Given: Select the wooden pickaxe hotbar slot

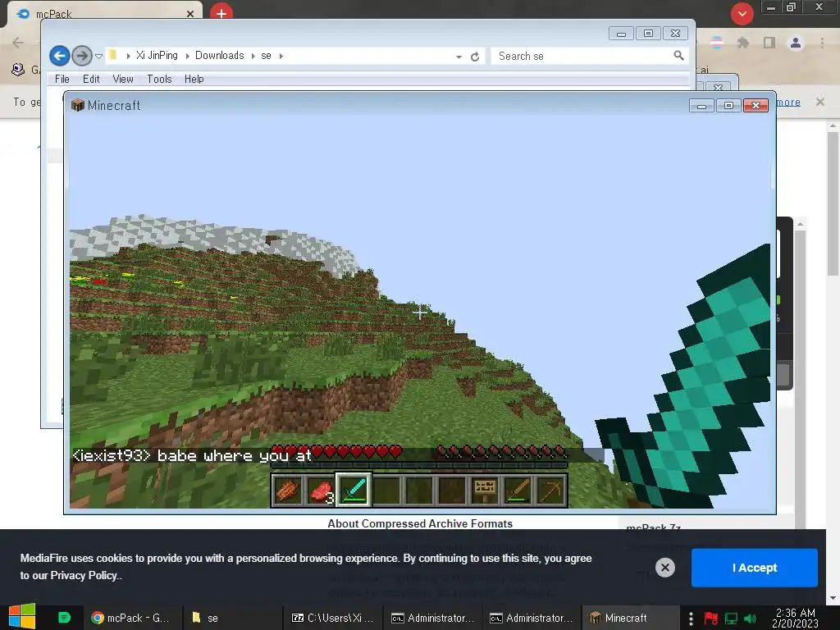Looking at the screenshot, I should point(550,490).
